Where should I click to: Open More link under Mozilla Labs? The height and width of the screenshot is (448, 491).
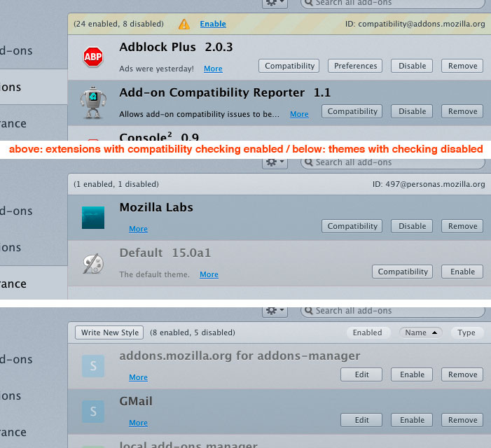(x=138, y=229)
